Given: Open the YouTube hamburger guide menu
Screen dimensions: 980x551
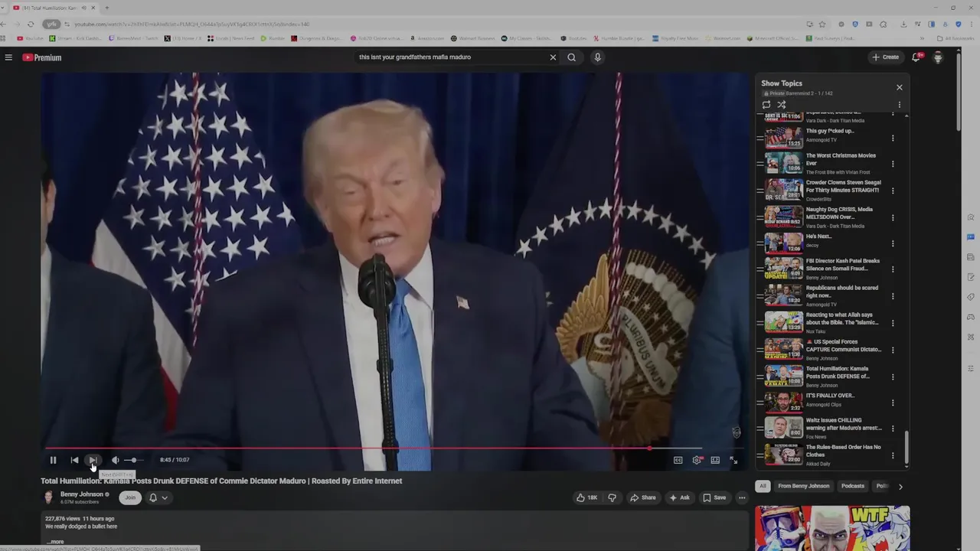Looking at the screenshot, I should (8, 57).
